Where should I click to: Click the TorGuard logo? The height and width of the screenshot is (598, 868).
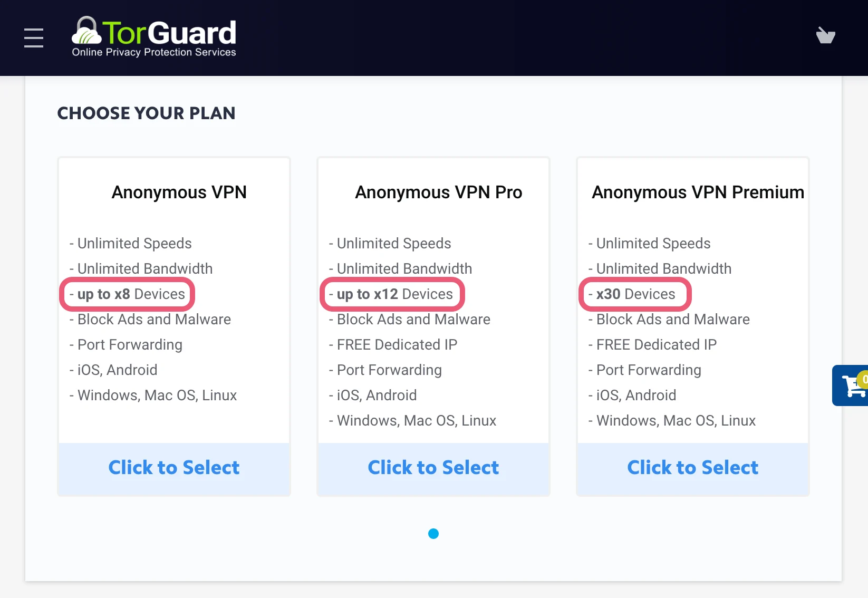pyautogui.click(x=153, y=35)
